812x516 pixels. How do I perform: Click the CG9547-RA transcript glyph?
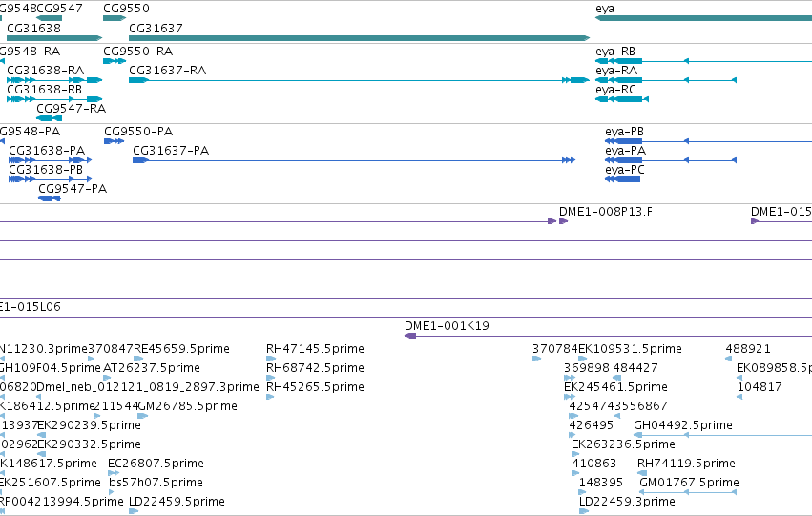point(50,118)
